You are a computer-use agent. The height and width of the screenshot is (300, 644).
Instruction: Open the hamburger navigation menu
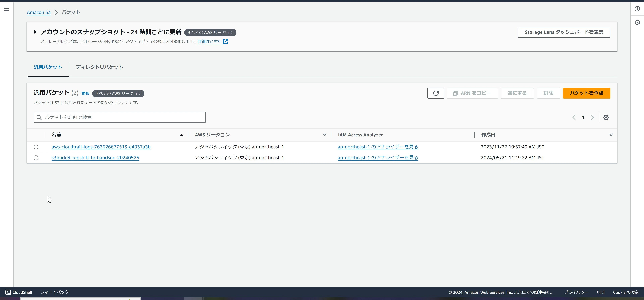pos(7,9)
